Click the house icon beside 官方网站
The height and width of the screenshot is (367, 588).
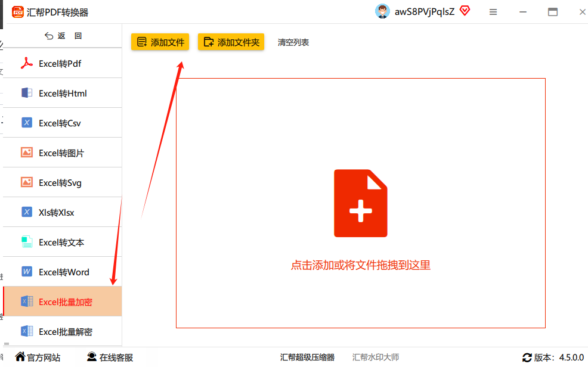point(20,356)
